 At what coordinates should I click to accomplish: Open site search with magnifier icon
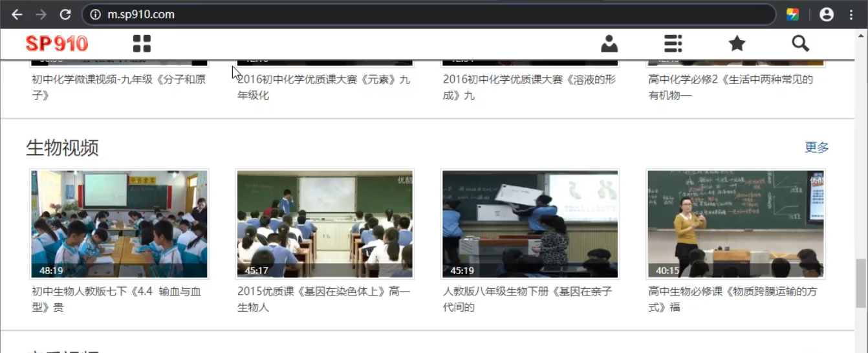point(800,44)
